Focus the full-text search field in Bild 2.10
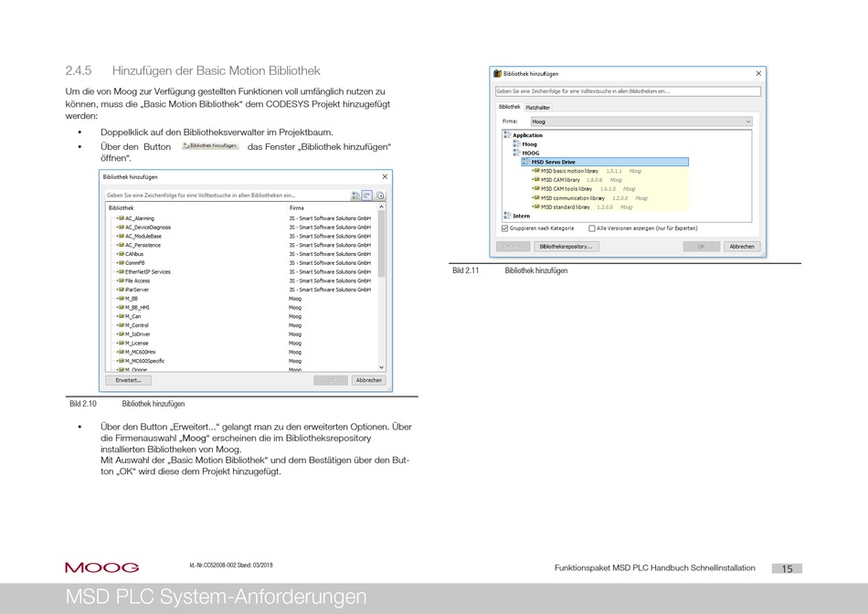The height and width of the screenshot is (614, 868). point(228,196)
